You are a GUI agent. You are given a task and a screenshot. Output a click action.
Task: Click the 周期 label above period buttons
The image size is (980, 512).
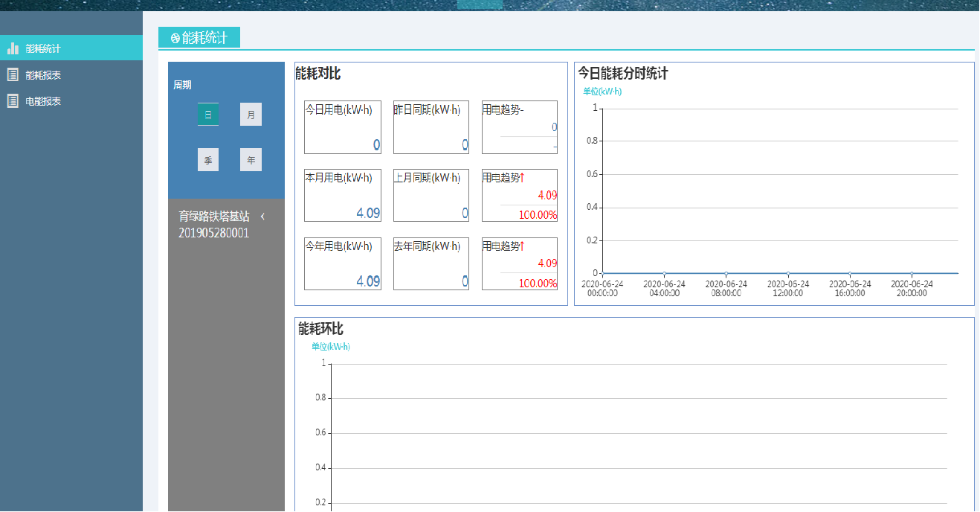coord(182,85)
